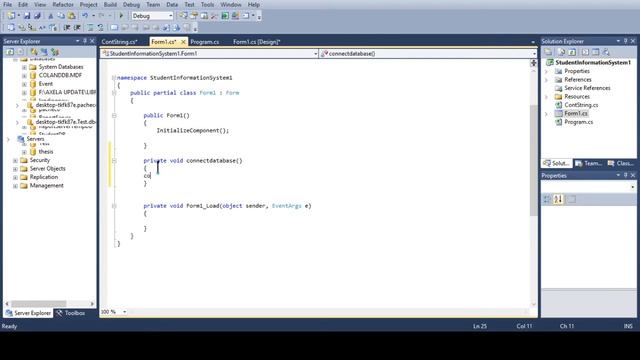
Task: Click Connect to Server icon in Server Explorer
Action: tap(44, 52)
